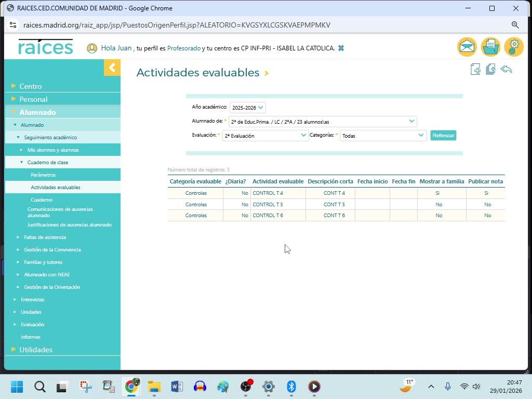Open the Evaluación dropdown
Image resolution: width=532 pixels, height=399 pixels.
(x=265, y=136)
